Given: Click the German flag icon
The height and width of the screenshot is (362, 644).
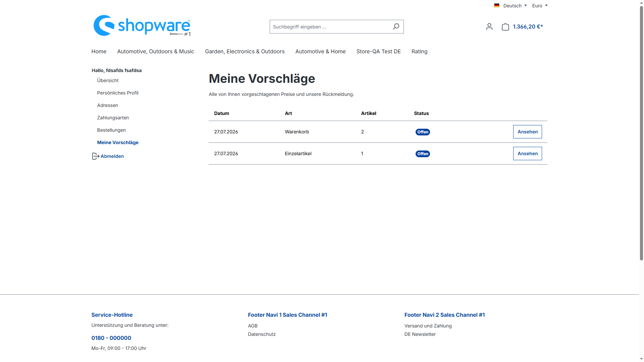Looking at the screenshot, I should pyautogui.click(x=496, y=5).
